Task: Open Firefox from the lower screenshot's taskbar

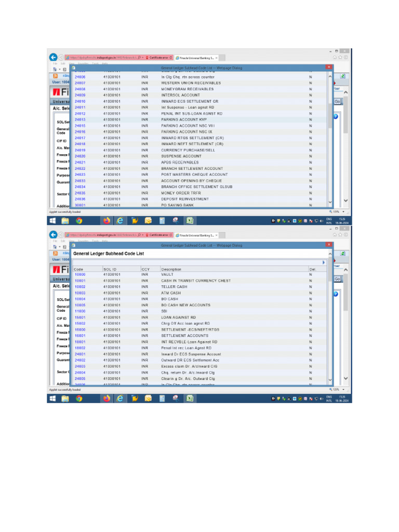Action: tap(107, 398)
